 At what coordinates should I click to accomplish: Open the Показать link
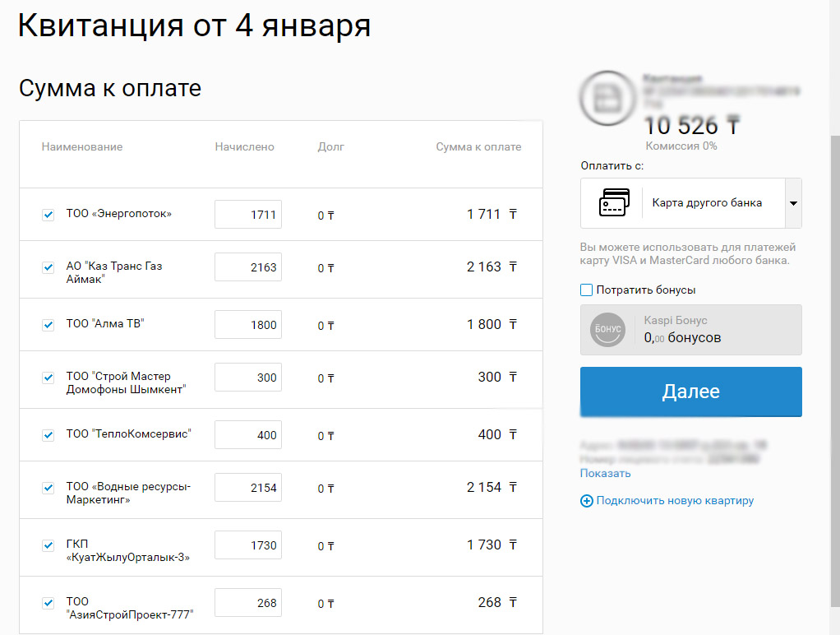(606, 474)
